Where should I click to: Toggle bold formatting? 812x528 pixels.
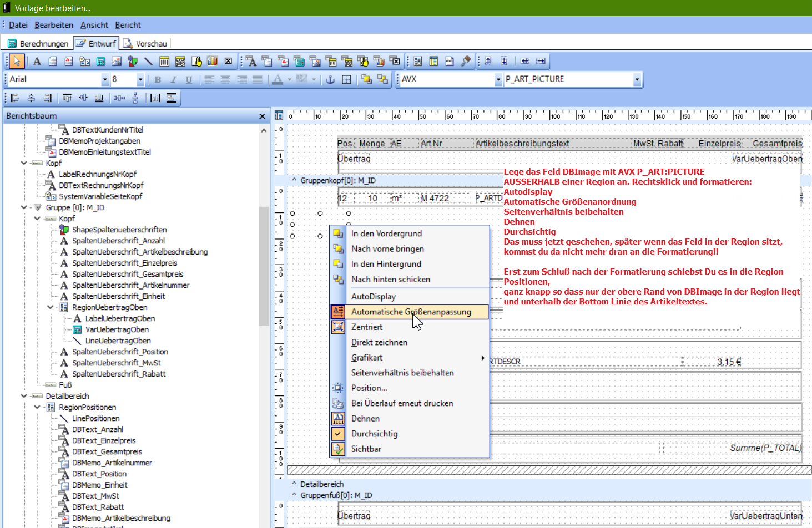[158, 79]
